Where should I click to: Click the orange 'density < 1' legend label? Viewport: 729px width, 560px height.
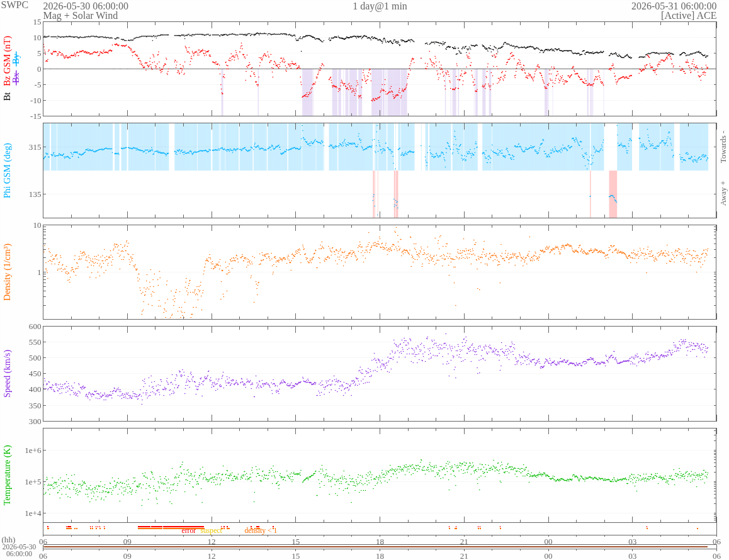261,530
